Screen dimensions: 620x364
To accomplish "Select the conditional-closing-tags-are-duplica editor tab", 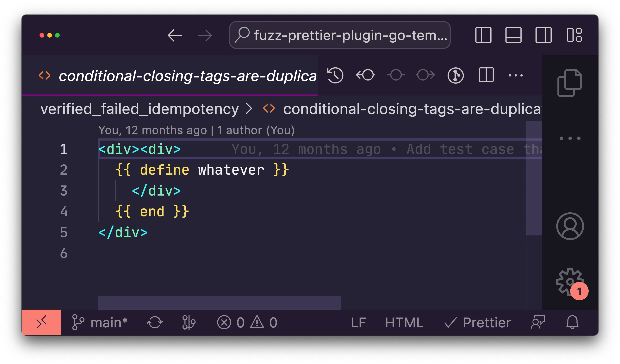I will pos(187,76).
